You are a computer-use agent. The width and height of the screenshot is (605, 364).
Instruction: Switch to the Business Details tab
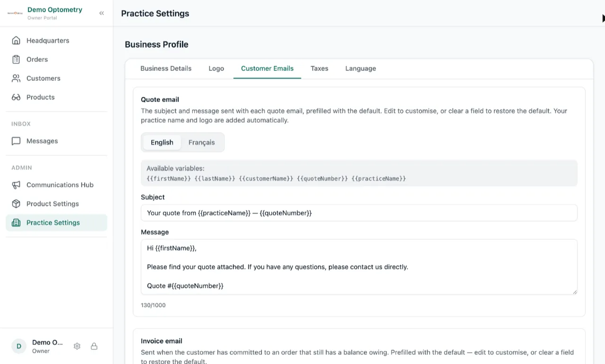pos(166,68)
